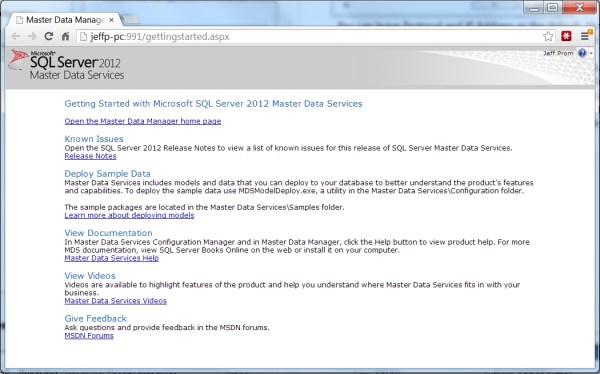Viewport: 600px width, 374px height.
Task: Follow Learn more about deploying models link
Action: pos(129,215)
